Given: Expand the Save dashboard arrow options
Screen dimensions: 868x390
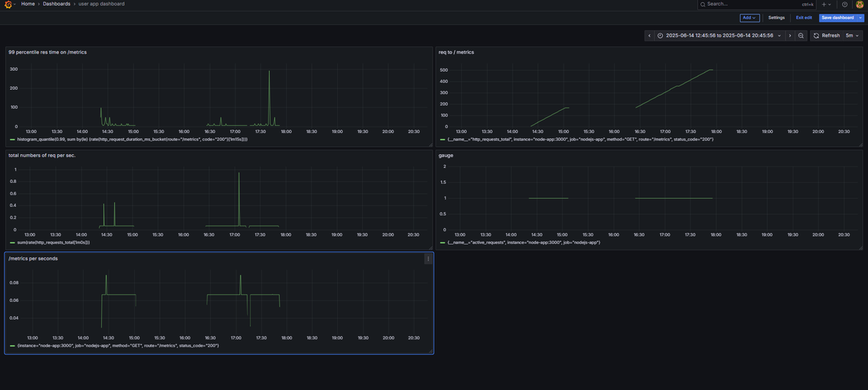Looking at the screenshot, I should tap(860, 17).
